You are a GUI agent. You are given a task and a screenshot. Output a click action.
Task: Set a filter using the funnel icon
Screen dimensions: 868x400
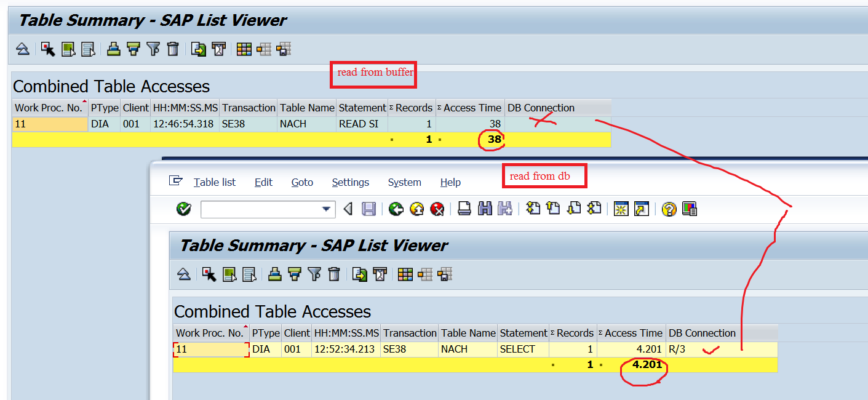click(315, 274)
